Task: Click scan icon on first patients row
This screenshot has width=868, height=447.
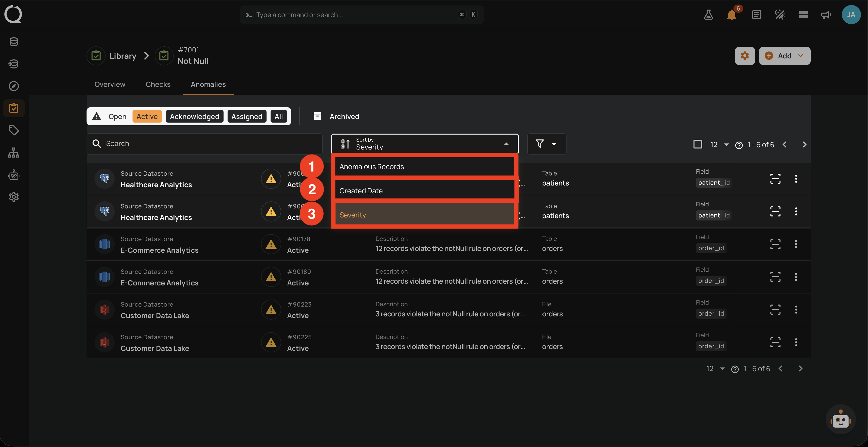Action: [775, 178]
